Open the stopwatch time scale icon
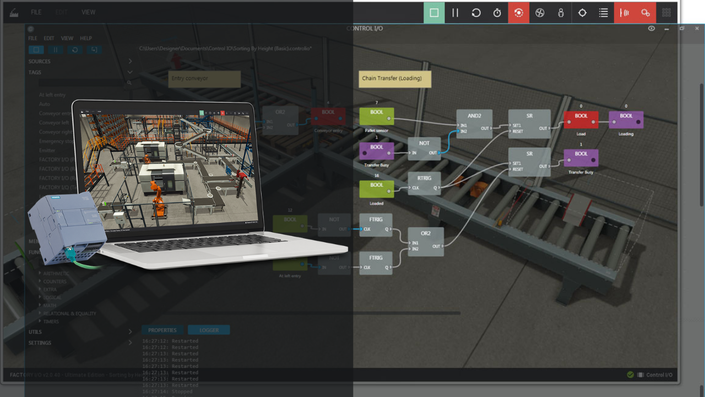Screen dimensions: 705x397 tap(497, 13)
